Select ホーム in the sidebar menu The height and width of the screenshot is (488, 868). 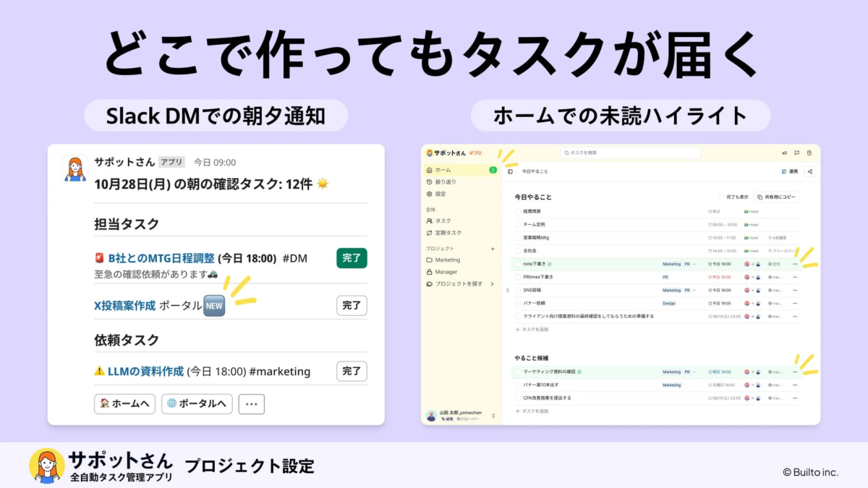point(438,169)
